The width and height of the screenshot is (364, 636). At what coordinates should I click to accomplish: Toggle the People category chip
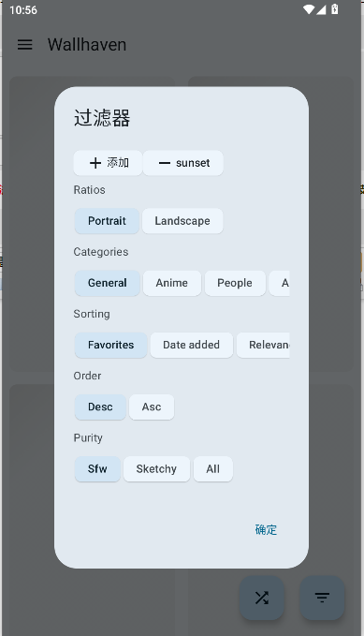[x=235, y=283]
